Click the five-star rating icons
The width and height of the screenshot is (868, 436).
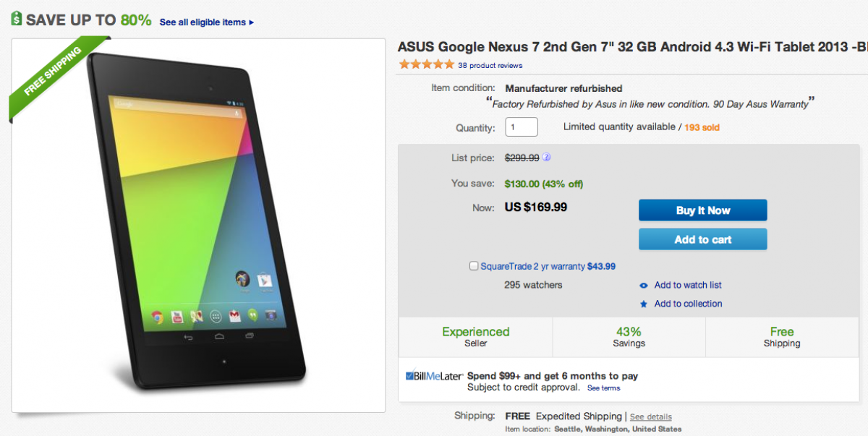tap(426, 64)
